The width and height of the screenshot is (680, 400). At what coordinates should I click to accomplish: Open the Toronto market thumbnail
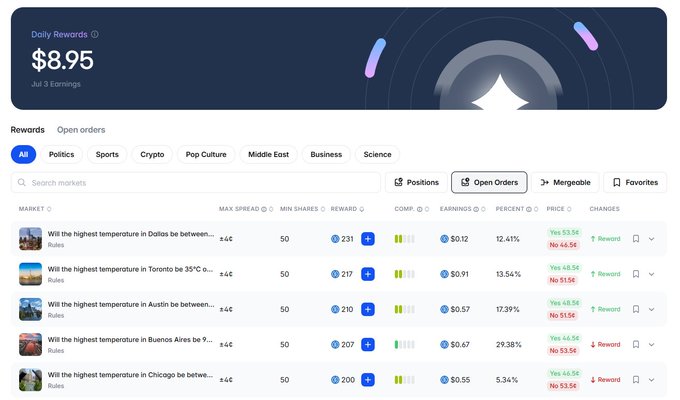coord(30,274)
